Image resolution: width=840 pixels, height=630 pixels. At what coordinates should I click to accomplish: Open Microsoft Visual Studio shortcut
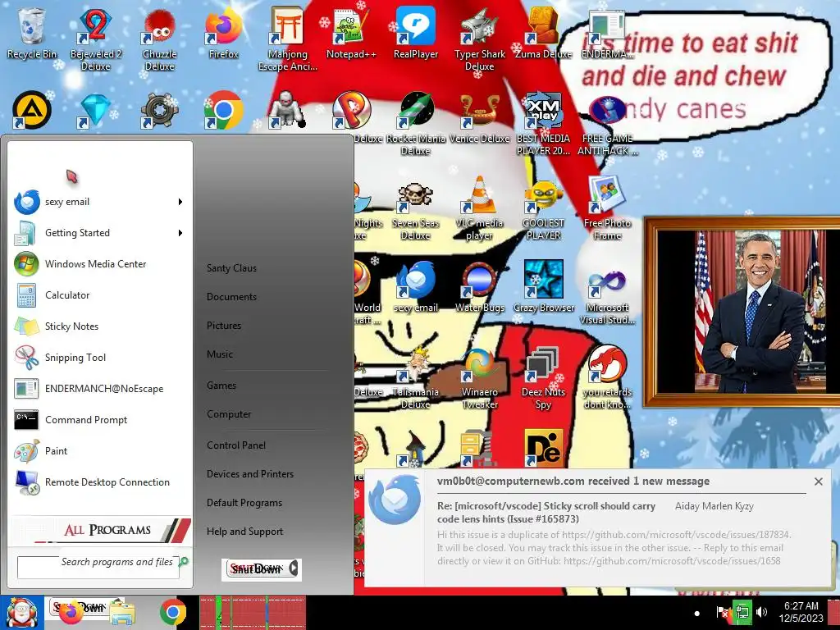coord(608,293)
